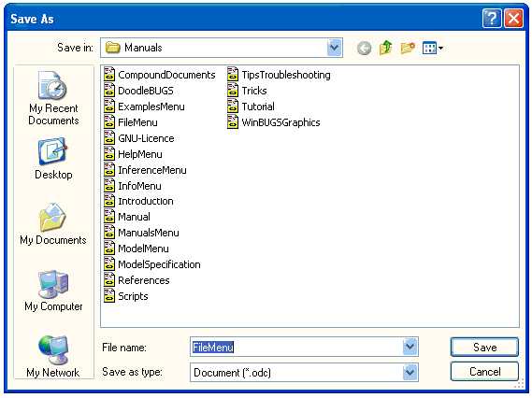Open My Documents in places bar
The width and height of the screenshot is (532, 398).
pyautogui.click(x=53, y=224)
